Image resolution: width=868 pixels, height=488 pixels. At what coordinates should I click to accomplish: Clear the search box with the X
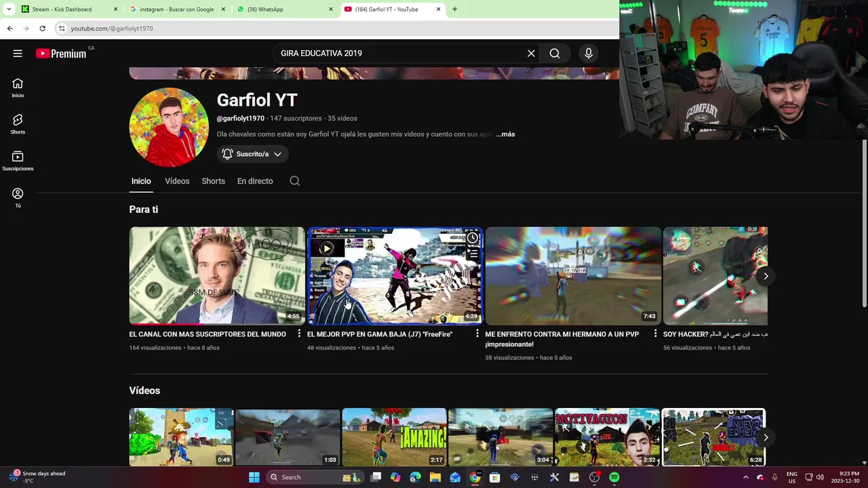531,54
